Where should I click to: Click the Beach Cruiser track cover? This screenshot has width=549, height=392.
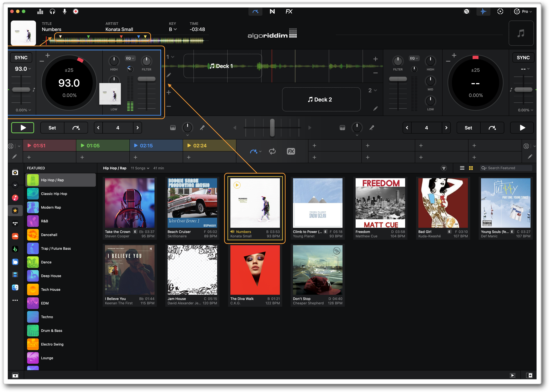tap(192, 203)
